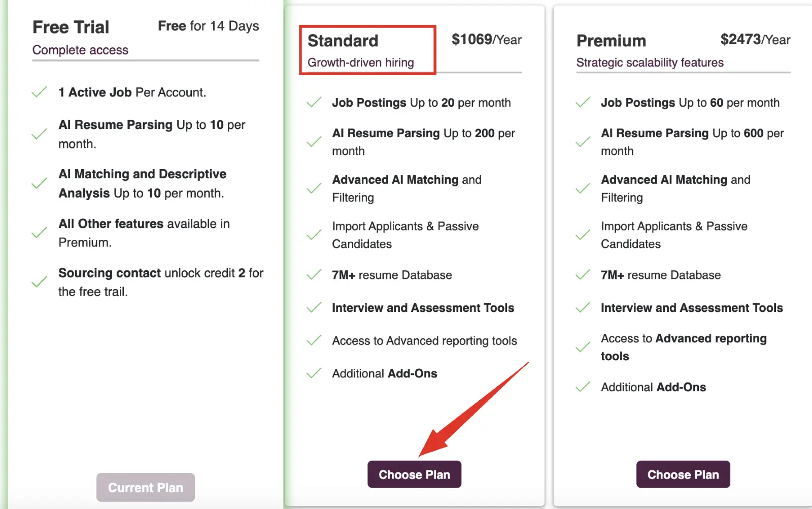Click the $1069/Year price label
The height and width of the screenshot is (509, 812).
tap(486, 40)
